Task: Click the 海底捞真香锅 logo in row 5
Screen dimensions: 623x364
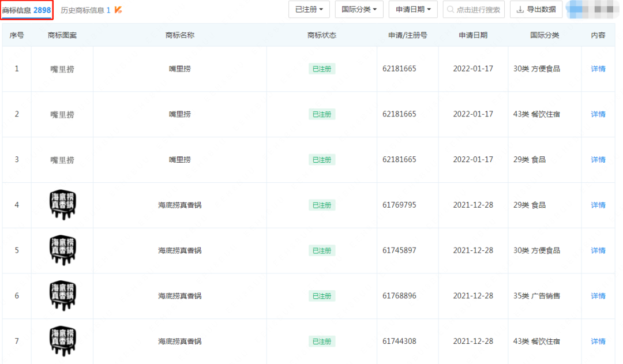Action: tap(62, 250)
